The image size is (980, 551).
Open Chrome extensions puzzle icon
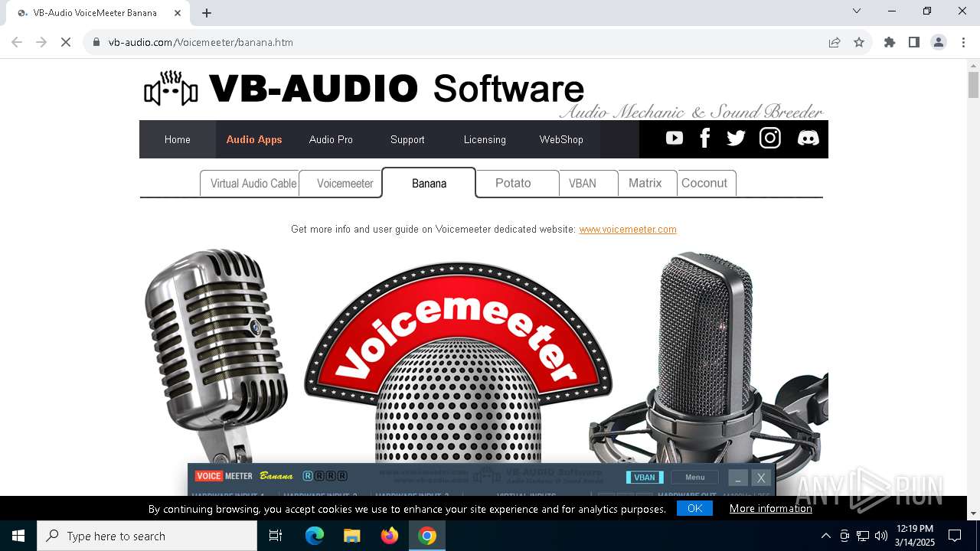(x=890, y=42)
